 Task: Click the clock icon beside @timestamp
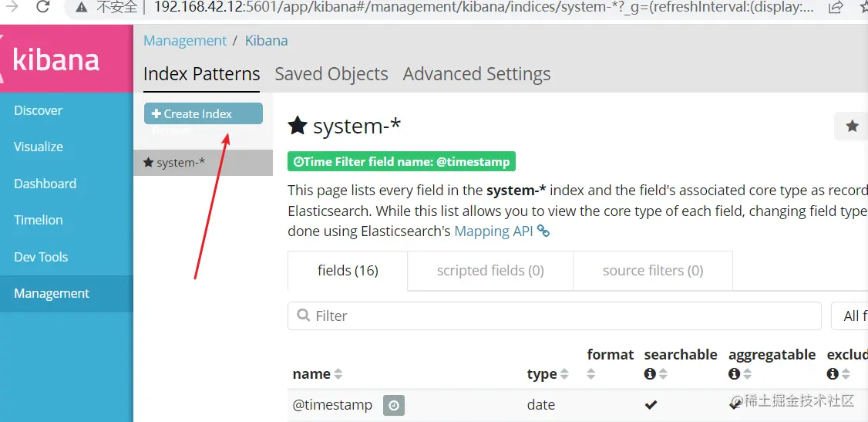point(393,405)
